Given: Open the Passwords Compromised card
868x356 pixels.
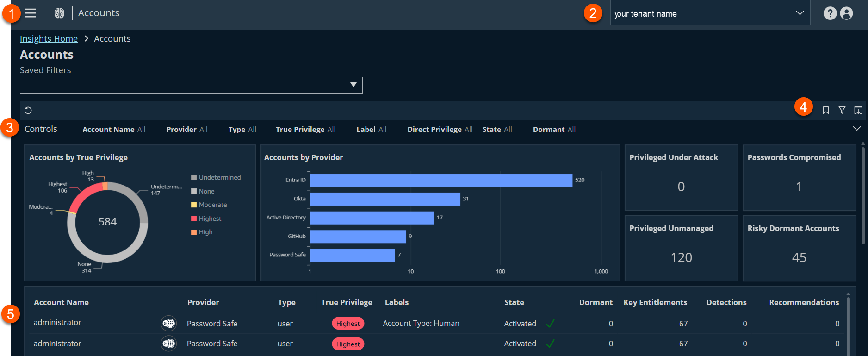Looking at the screenshot, I should (799, 178).
